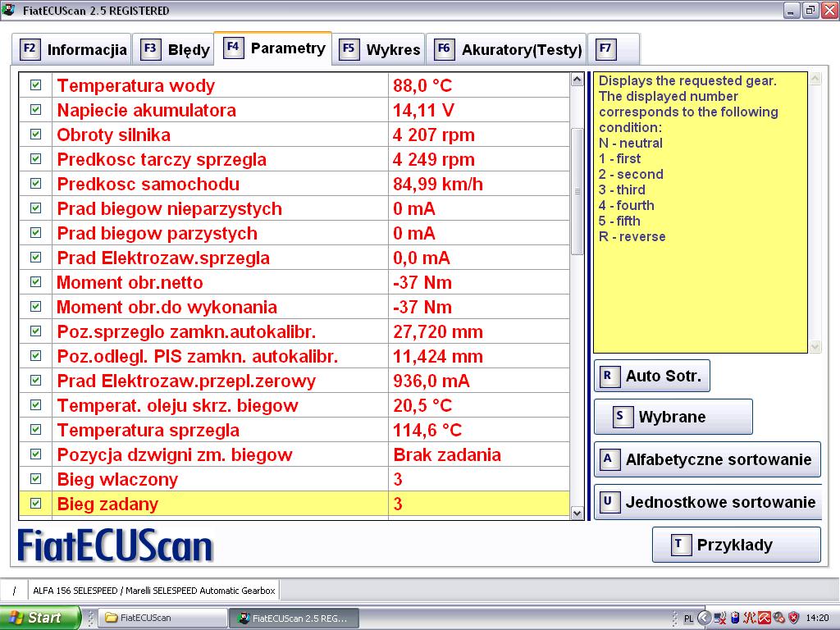Click the 14:20 system clock

817,618
